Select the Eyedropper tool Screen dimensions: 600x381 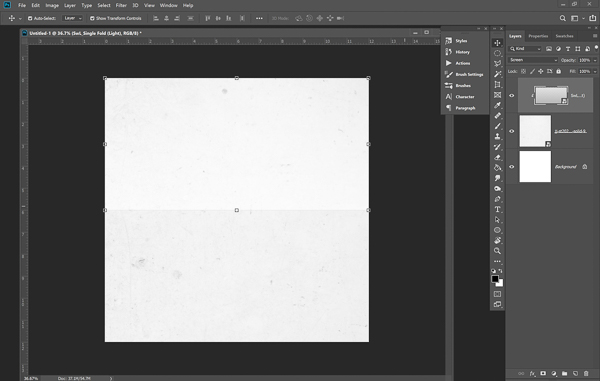[x=497, y=105]
